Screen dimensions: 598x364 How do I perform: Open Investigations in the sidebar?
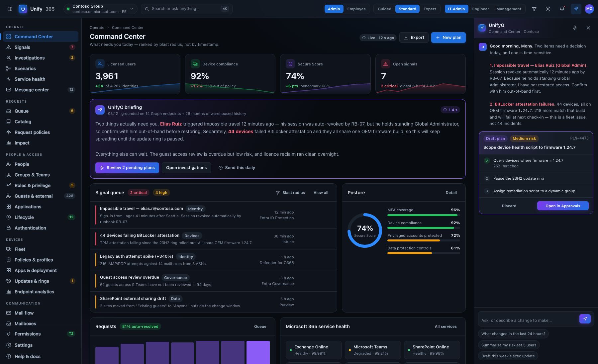click(x=41, y=58)
